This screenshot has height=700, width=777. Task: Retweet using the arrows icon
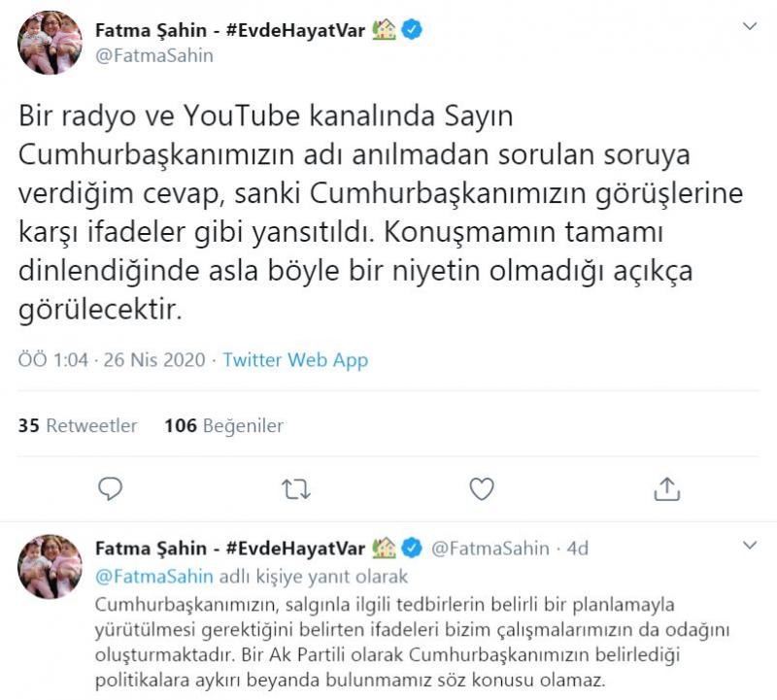[x=295, y=488]
